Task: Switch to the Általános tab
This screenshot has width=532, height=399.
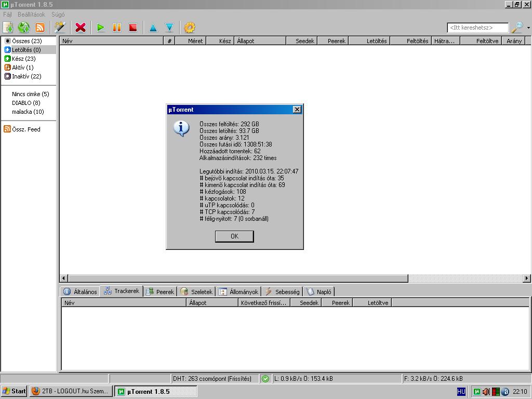Action: click(x=81, y=291)
